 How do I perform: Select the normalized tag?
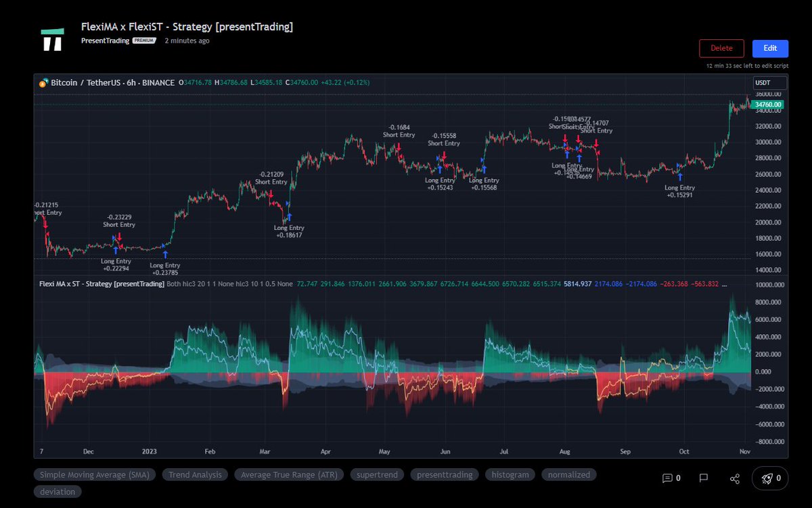[x=569, y=475]
